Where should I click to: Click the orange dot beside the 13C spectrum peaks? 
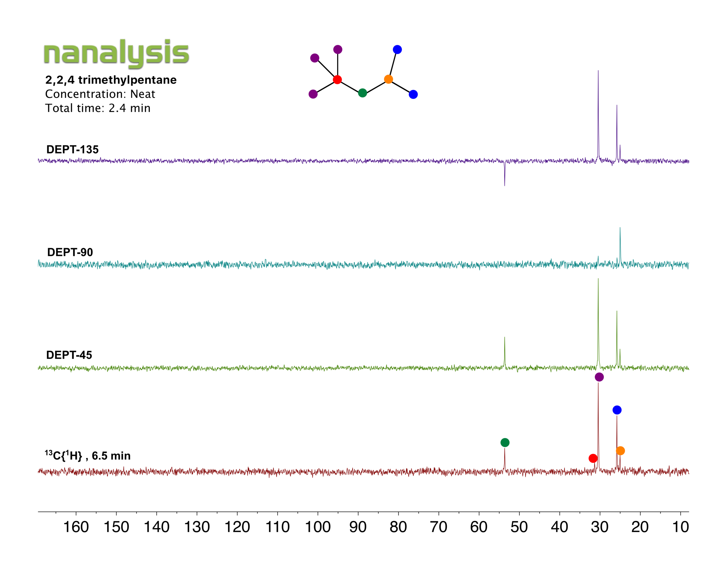click(620, 451)
